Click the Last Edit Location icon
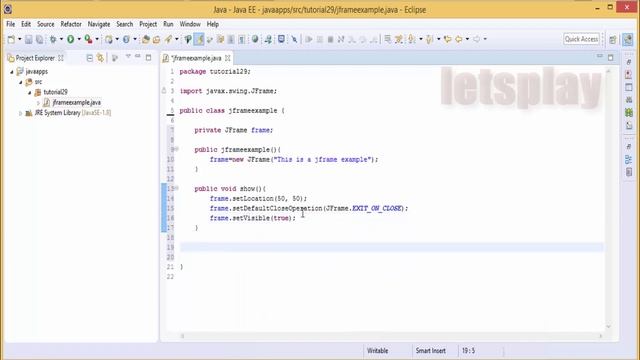The image size is (640, 360). tap(448, 39)
